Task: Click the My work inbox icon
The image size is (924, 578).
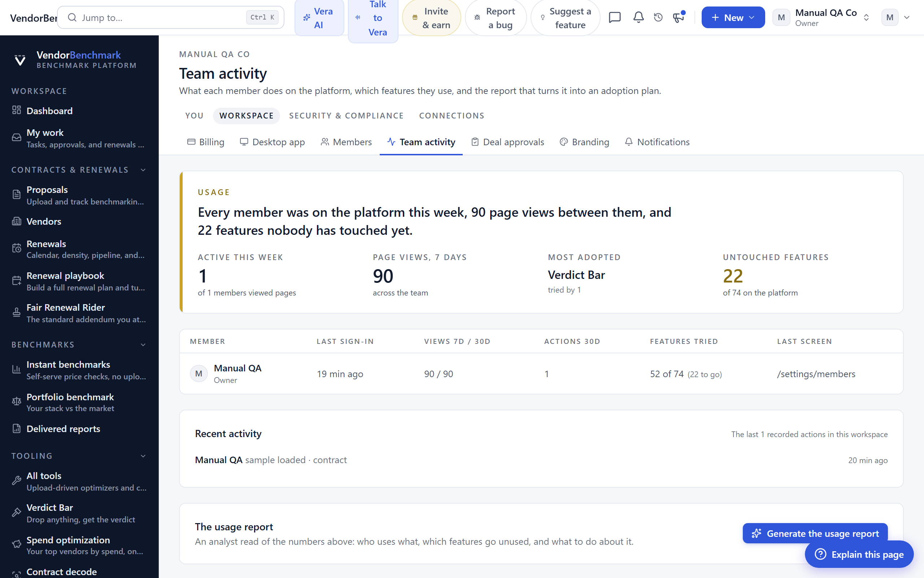Action: (16, 138)
